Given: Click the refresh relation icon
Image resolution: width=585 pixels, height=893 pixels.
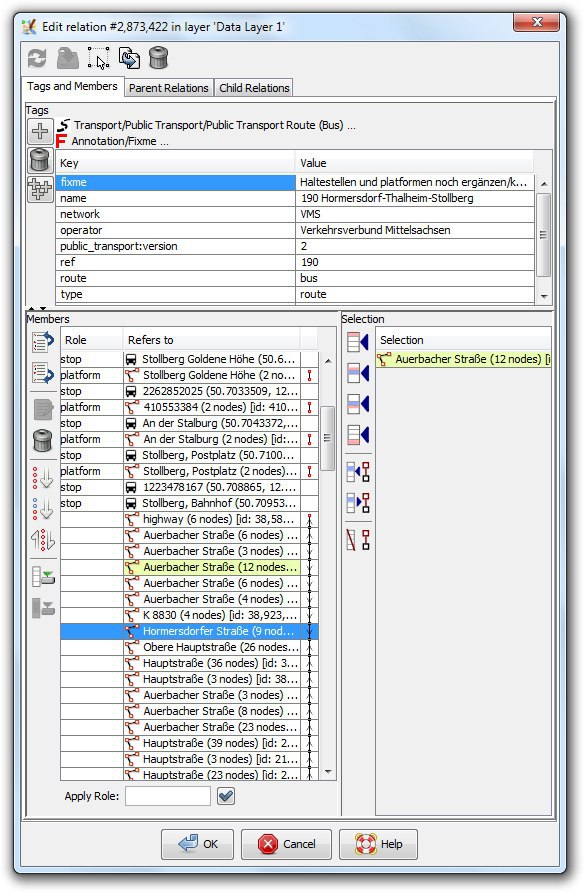Looking at the screenshot, I should 37,58.
